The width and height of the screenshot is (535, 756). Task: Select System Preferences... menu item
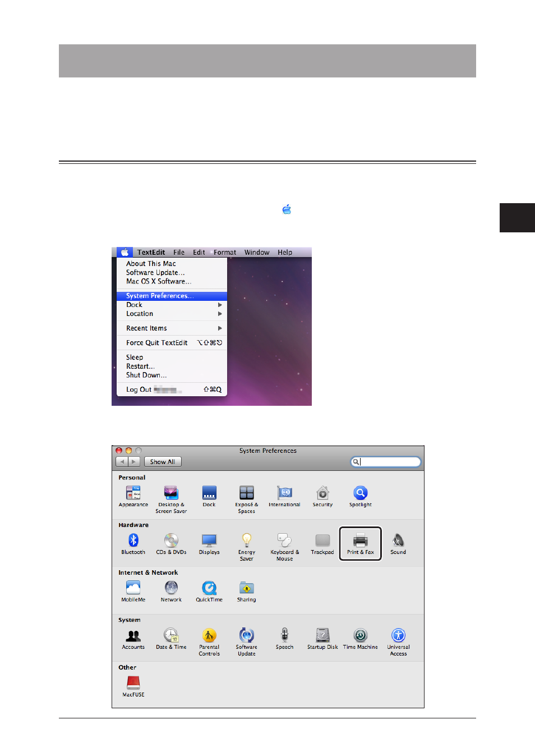point(172,296)
